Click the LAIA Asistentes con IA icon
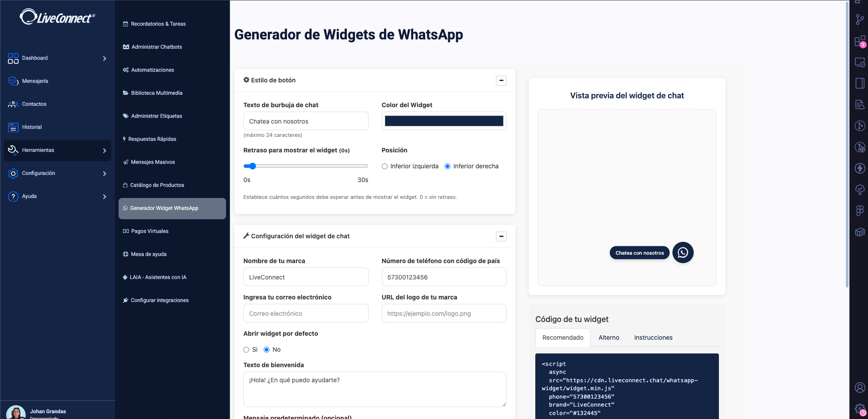 (125, 277)
